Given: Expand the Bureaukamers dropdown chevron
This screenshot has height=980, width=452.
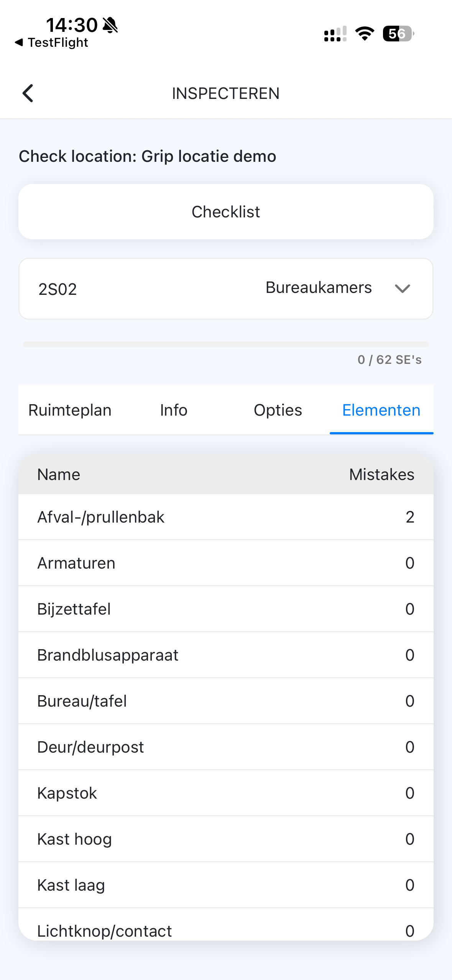Looking at the screenshot, I should click(403, 288).
